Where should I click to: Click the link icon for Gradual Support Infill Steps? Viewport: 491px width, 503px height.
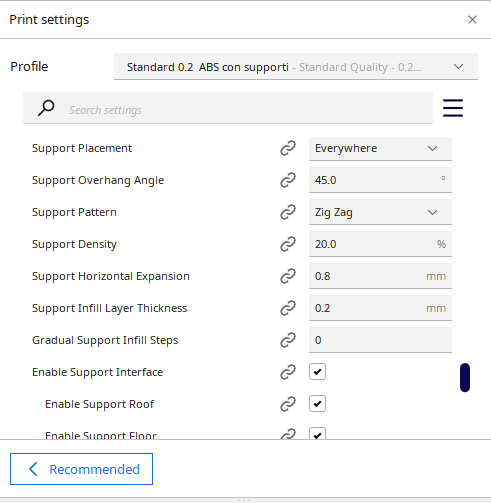coord(288,340)
